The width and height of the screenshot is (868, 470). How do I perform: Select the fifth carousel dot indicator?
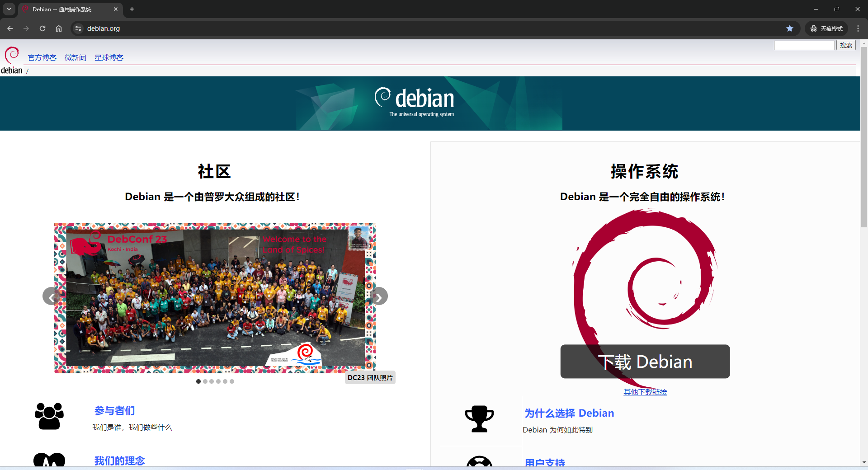[225, 381]
